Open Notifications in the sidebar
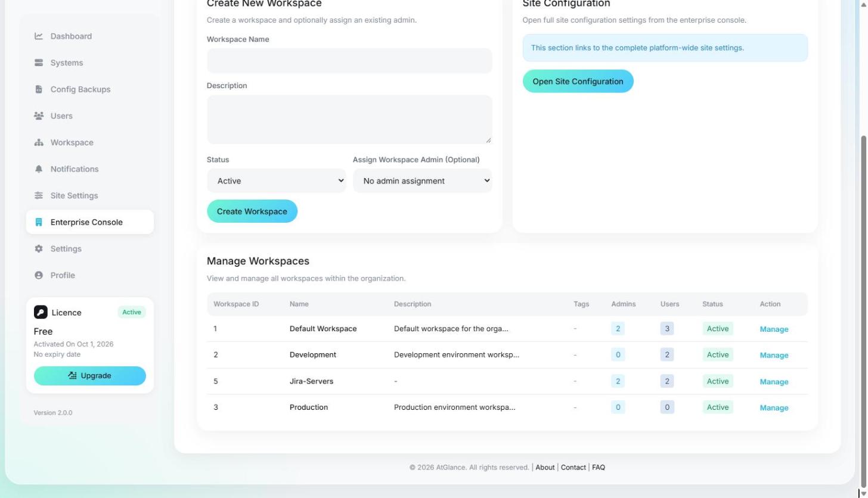Image resolution: width=868 pixels, height=498 pixels. 89,169
